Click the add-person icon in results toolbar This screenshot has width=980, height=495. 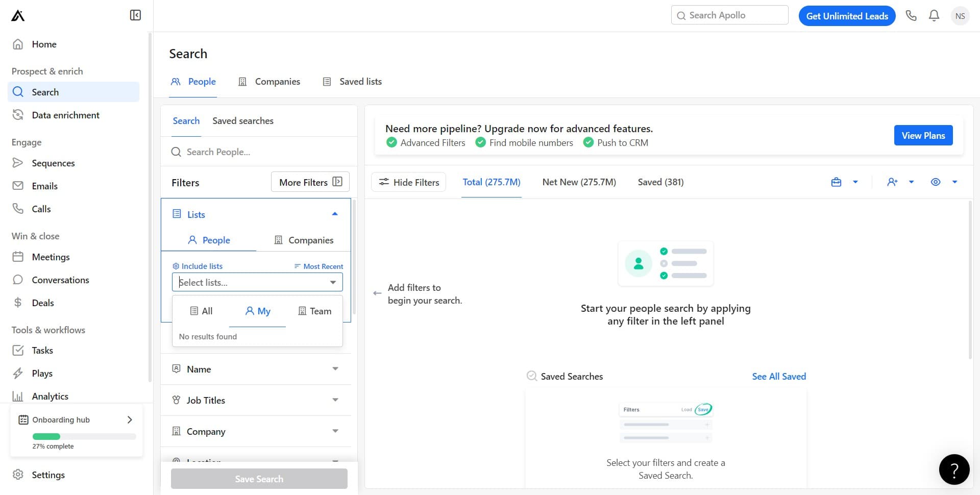[x=892, y=182]
